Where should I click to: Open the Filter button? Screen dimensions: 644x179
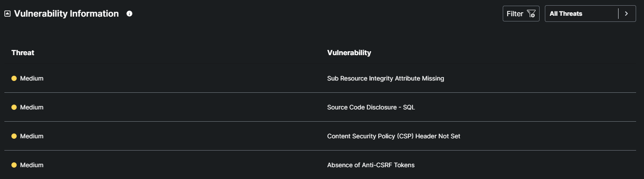[x=520, y=14]
